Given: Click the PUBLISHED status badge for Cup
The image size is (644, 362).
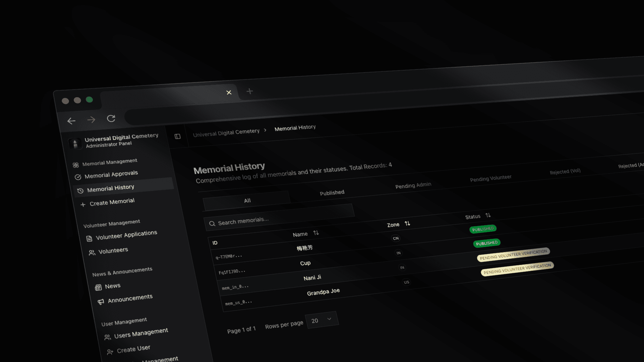Looking at the screenshot, I should coord(486,243).
